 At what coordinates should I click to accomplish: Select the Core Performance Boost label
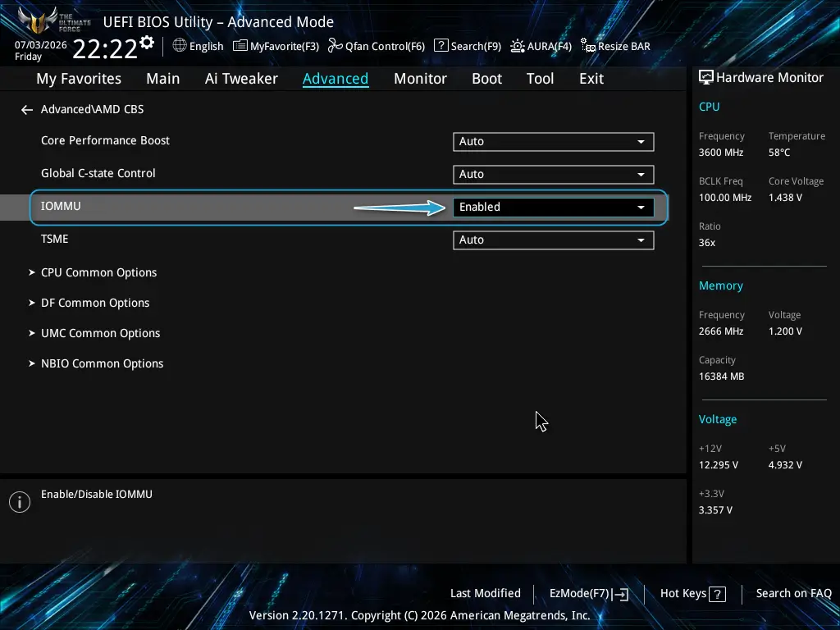tap(105, 140)
